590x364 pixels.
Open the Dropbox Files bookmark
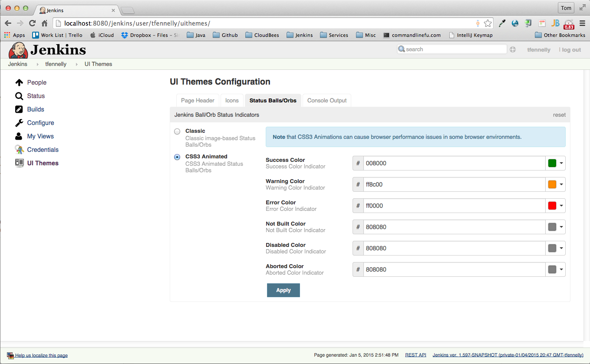coord(150,35)
